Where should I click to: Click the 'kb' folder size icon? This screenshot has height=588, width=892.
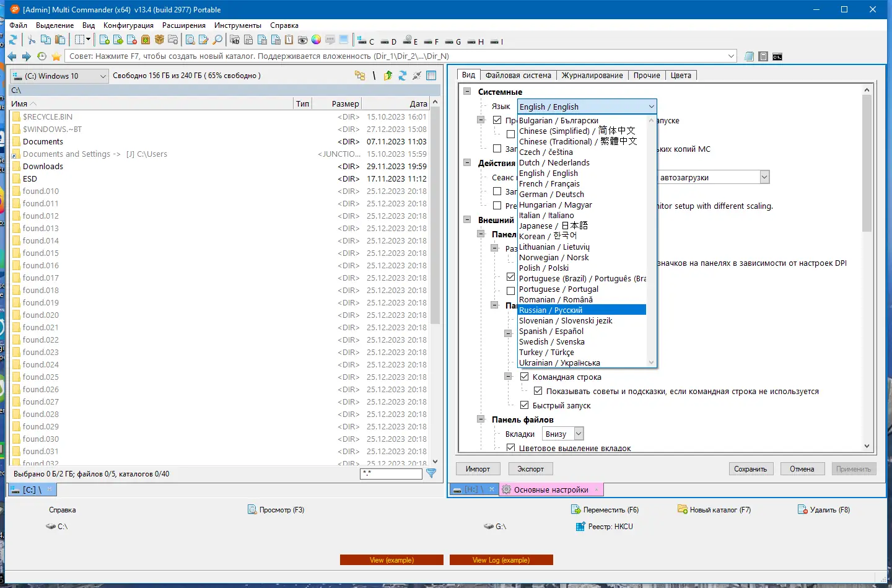[235, 40]
